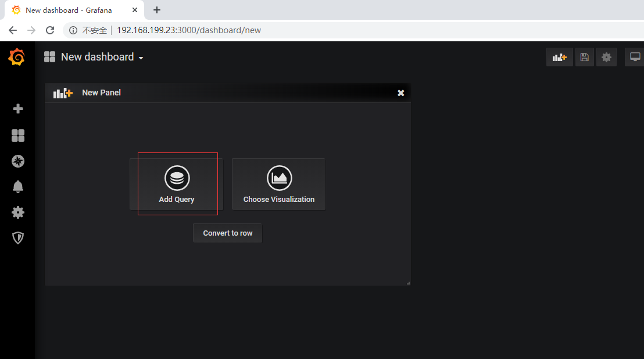Open the Server Admin shield icon
Screen dimensions: 644x359
pyautogui.click(x=17, y=238)
